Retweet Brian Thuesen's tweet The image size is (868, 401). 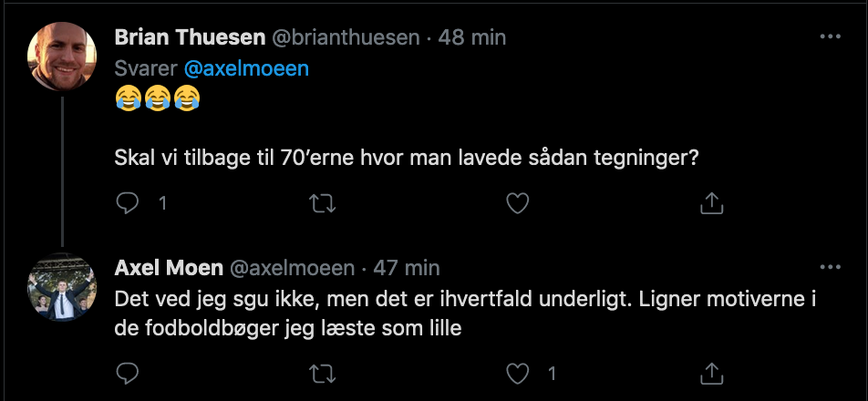(x=323, y=204)
